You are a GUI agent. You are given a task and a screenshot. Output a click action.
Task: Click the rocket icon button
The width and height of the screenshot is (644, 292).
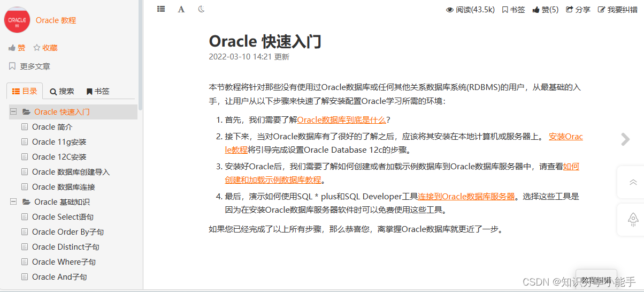pyautogui.click(x=633, y=219)
